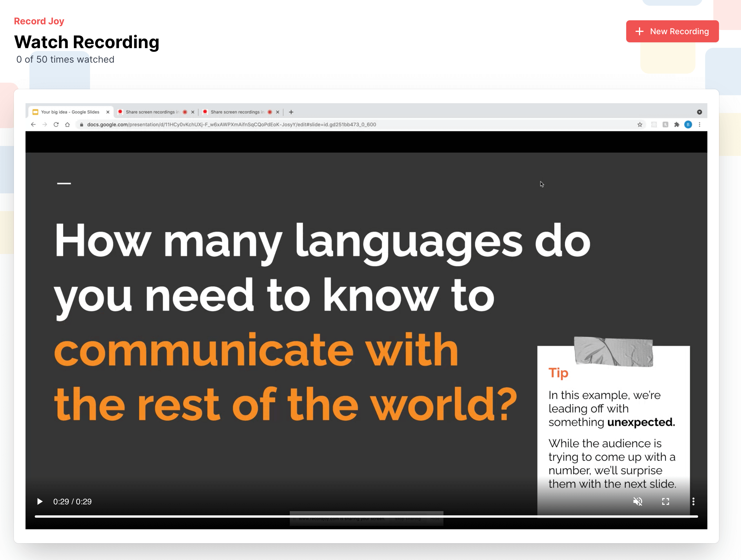This screenshot has height=560, width=741.
Task: Start a New Recording
Action: pyautogui.click(x=672, y=32)
